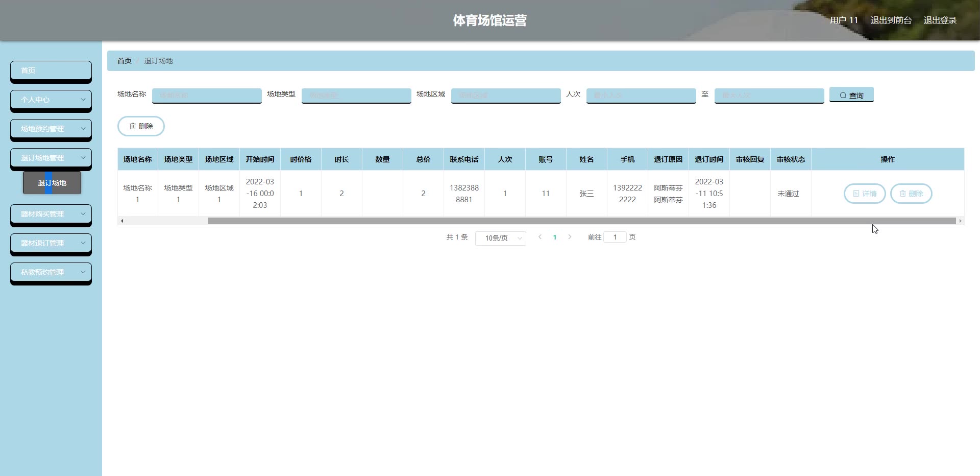Screen dimensions: 980x476
Task: Click 用户 11 in the header
Action: (844, 20)
